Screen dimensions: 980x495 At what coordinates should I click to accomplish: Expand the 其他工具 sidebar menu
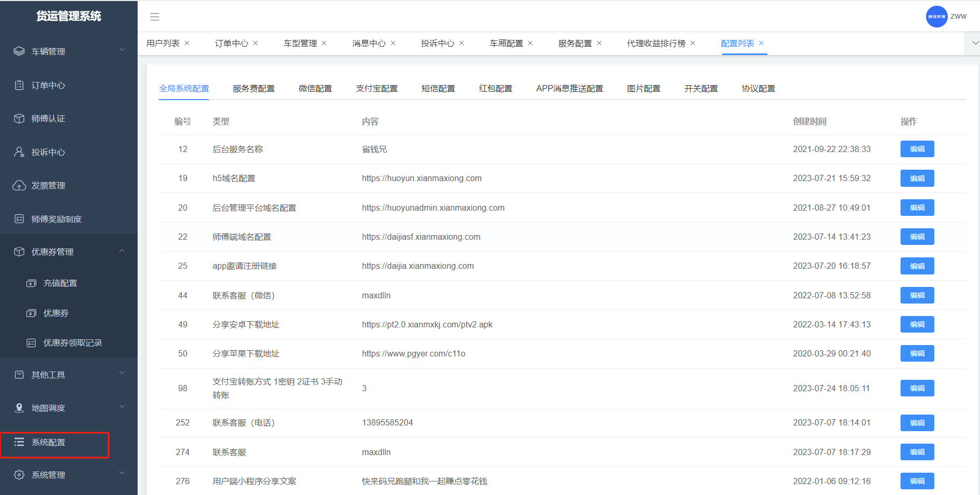122,373
